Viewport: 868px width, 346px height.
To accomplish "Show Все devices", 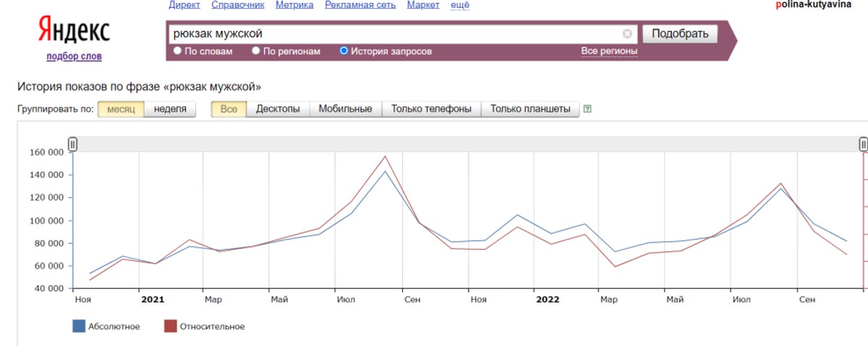I will (x=229, y=109).
